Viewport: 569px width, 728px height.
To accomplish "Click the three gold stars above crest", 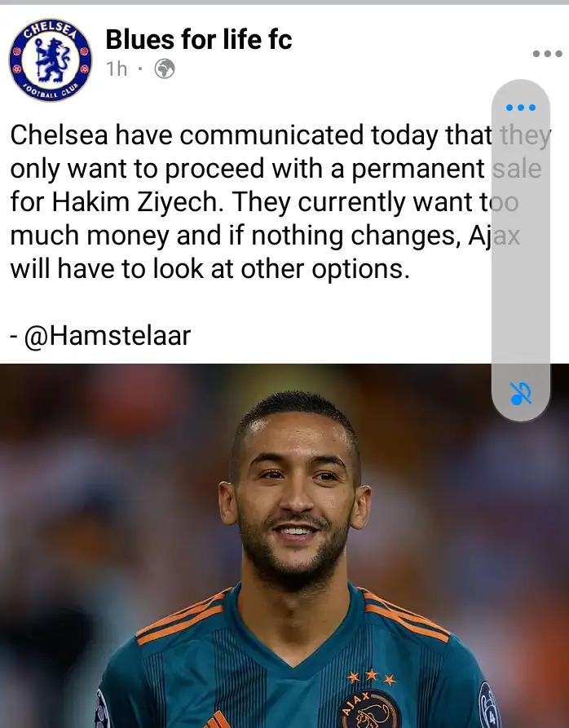I will (371, 677).
